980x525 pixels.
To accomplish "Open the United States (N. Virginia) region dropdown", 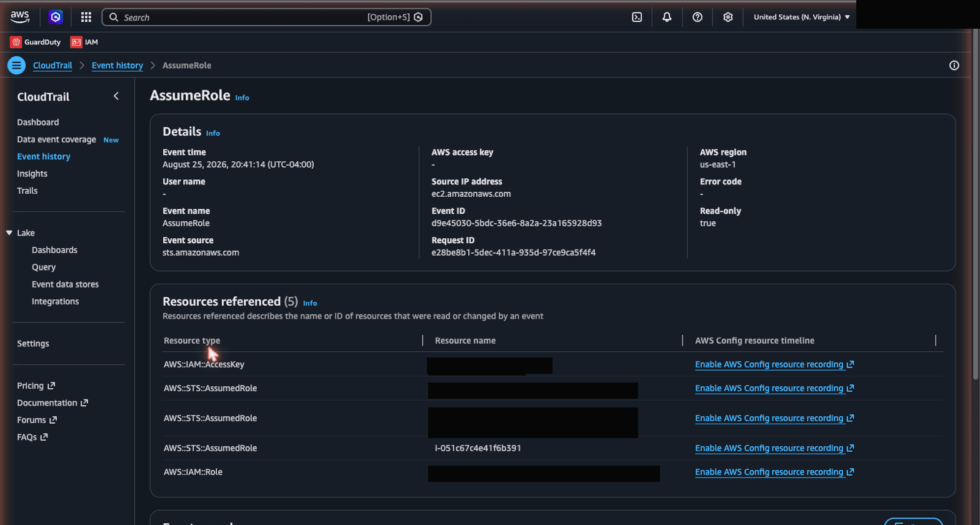I will 802,17.
